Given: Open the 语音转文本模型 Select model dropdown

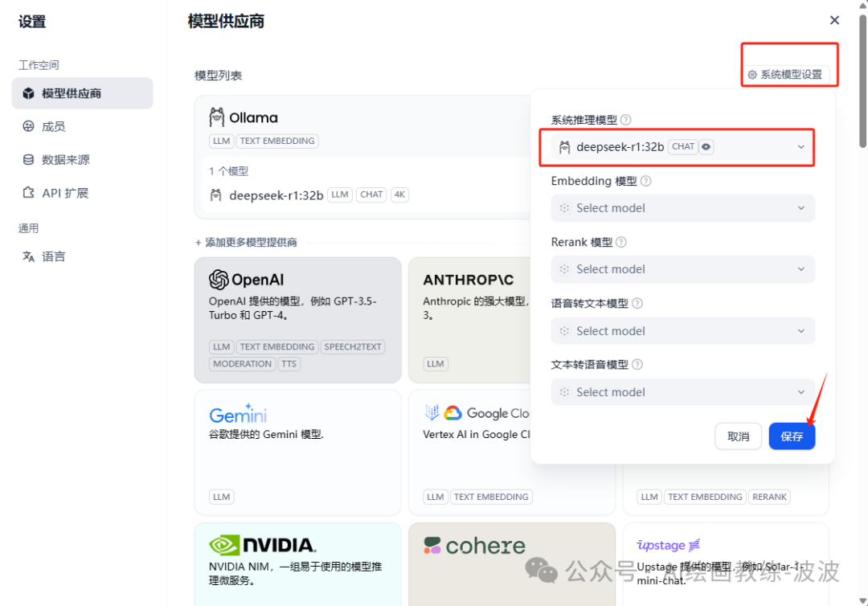Looking at the screenshot, I should pos(682,331).
